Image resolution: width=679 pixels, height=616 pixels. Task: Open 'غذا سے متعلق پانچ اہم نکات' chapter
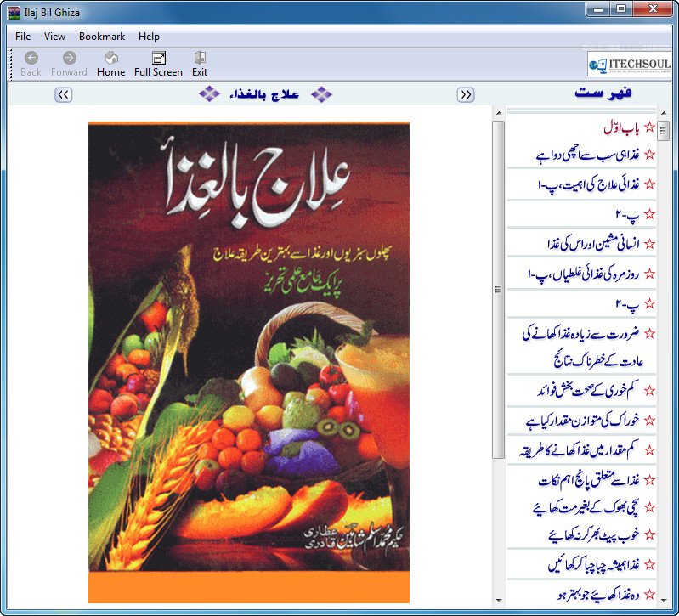coord(589,480)
